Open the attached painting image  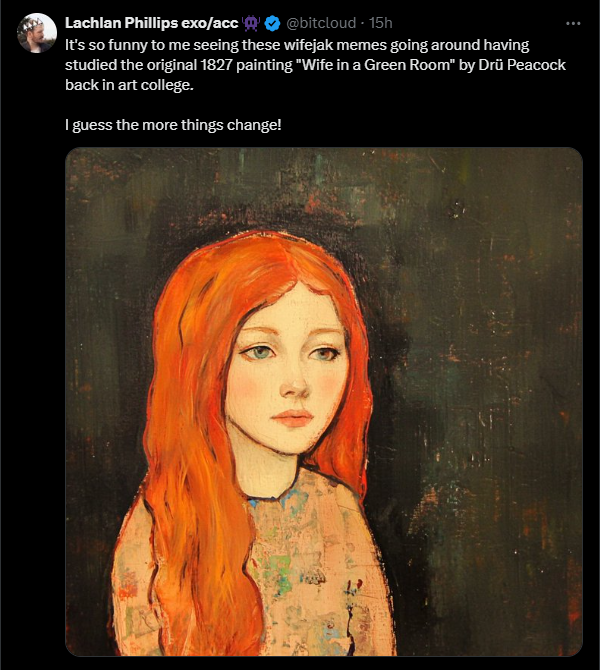click(324, 402)
